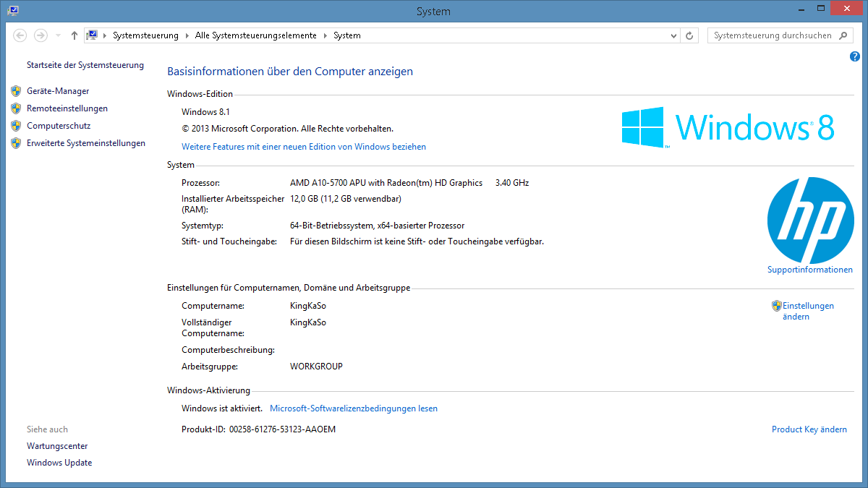Open recent locations dropdown arrow
The width and height of the screenshot is (868, 488).
(58, 35)
